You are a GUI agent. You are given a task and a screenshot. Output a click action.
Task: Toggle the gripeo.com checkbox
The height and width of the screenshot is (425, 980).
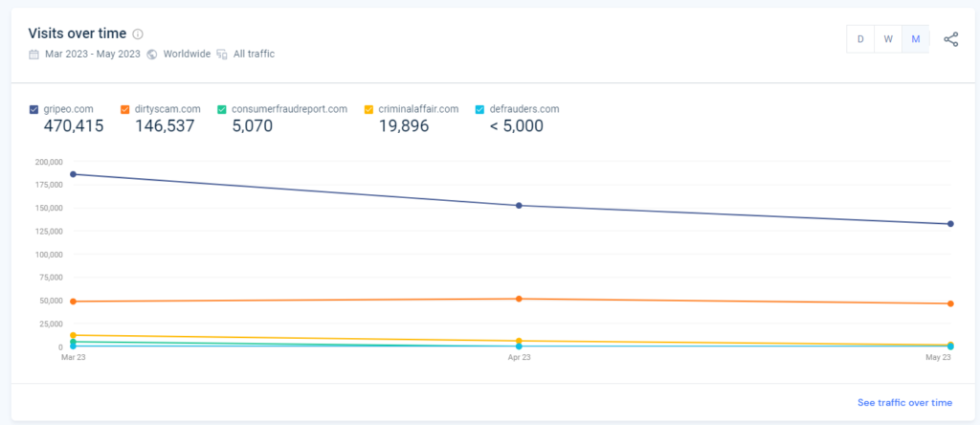(x=35, y=109)
